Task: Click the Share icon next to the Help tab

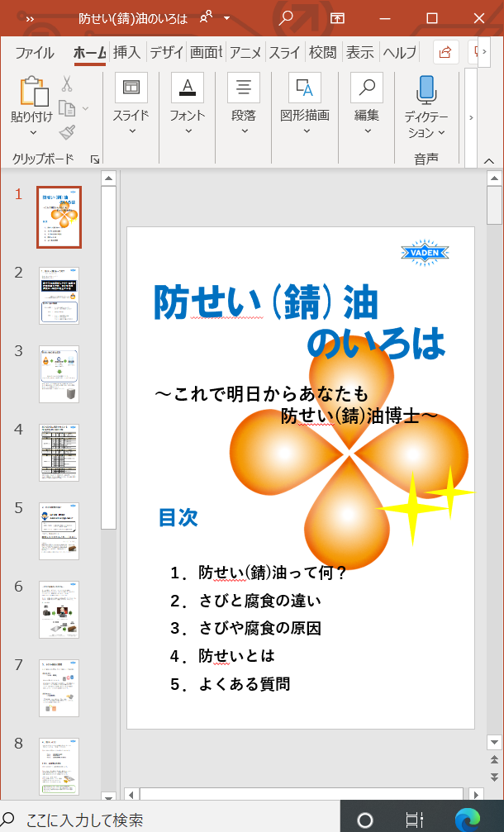Action: (x=445, y=52)
